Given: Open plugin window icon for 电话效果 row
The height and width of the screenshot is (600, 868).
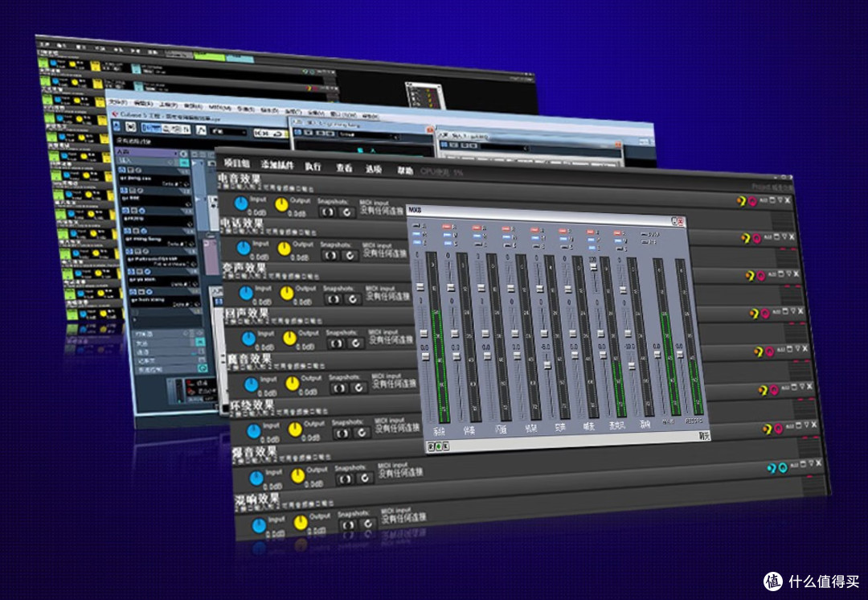Looking at the screenshot, I should point(776,236).
